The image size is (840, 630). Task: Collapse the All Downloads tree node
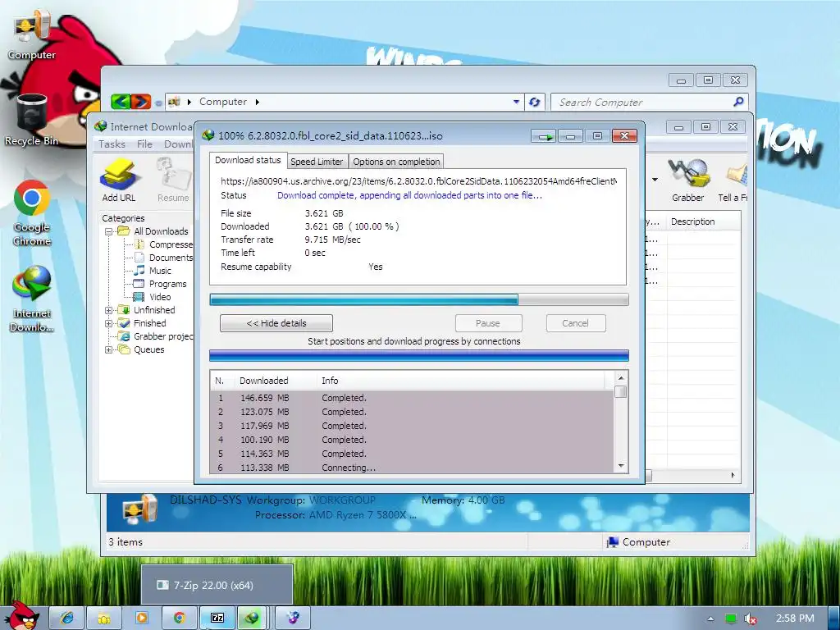coord(109,231)
